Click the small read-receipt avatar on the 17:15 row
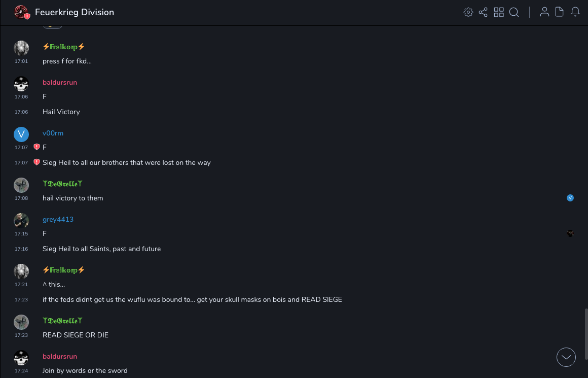 (570, 233)
